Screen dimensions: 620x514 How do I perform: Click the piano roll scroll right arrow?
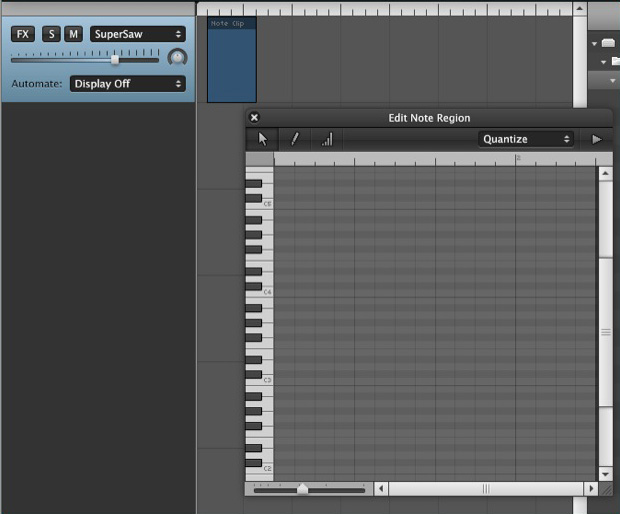pos(591,489)
